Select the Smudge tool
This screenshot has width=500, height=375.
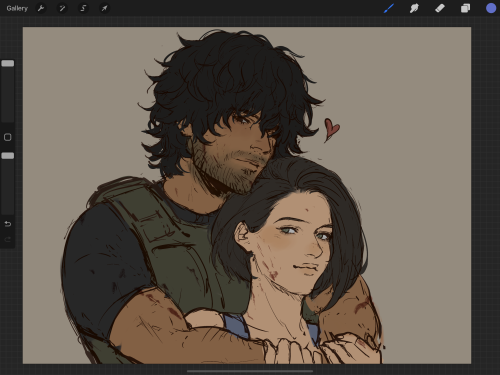[x=414, y=8]
